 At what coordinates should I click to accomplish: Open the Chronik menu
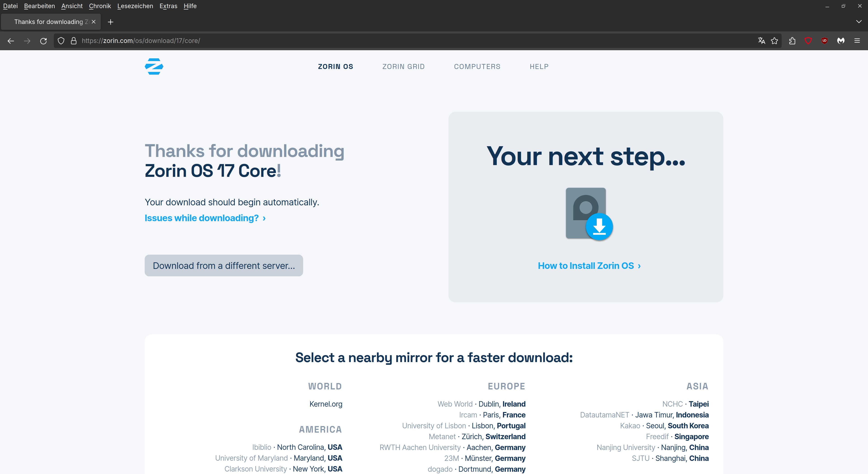pyautogui.click(x=100, y=6)
